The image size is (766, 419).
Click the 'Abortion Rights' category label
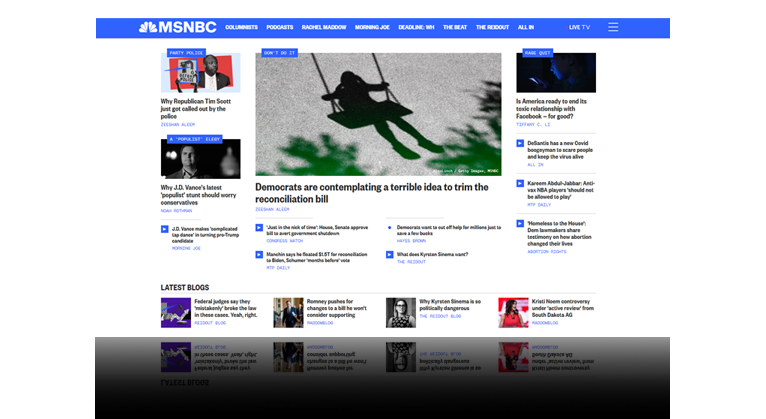pos(547,251)
